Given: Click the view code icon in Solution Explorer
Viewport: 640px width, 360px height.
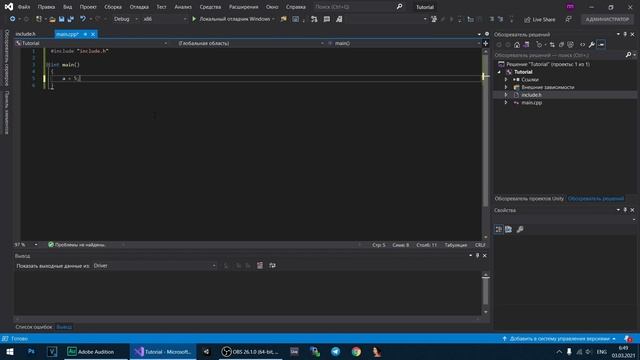Looking at the screenshot, I should coord(582,45).
